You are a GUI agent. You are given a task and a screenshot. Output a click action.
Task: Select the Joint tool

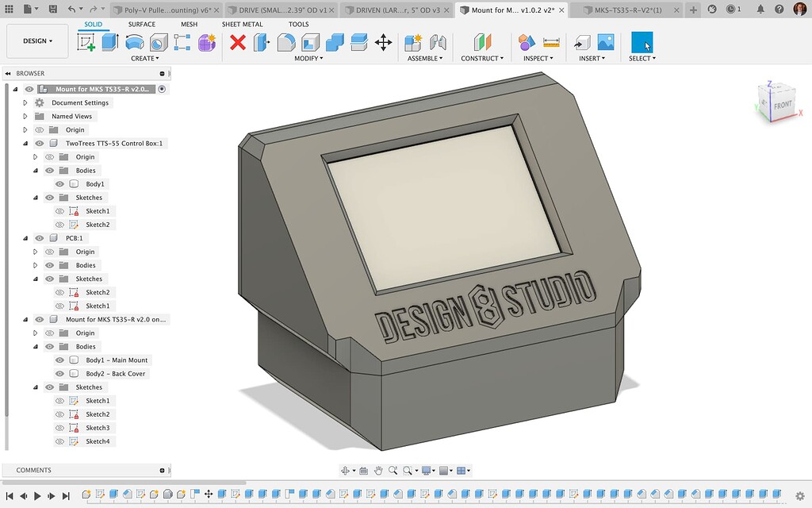pos(438,42)
